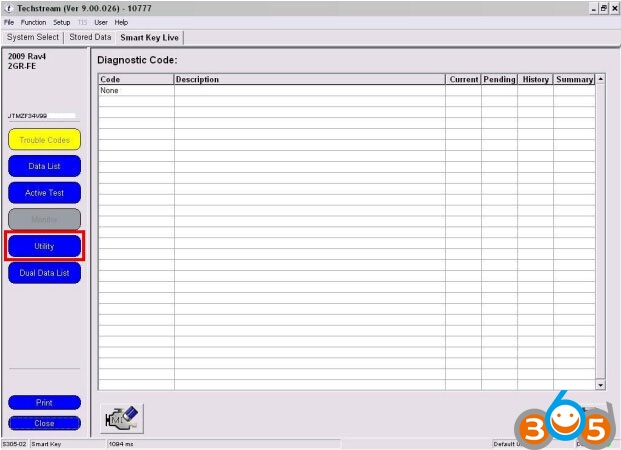Image resolution: width=621 pixels, height=450 pixels.
Task: Click the Current column header
Action: coord(463,79)
